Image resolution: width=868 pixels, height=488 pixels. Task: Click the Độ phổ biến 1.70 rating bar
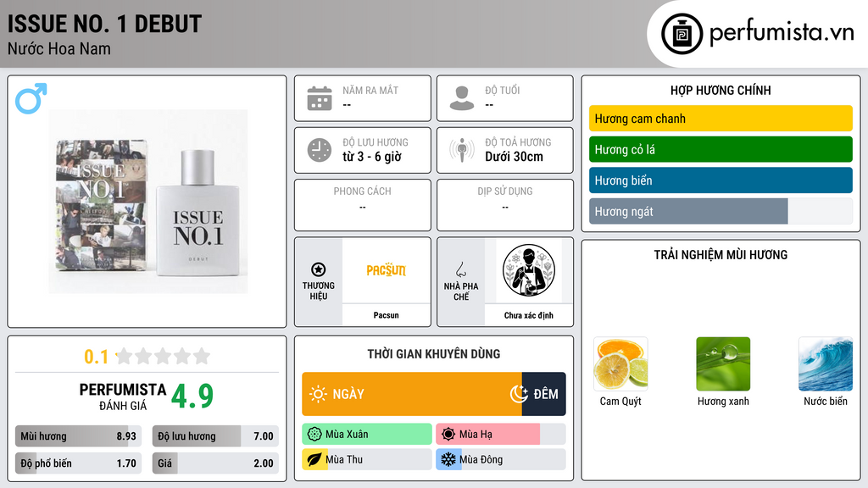pyautogui.click(x=78, y=463)
